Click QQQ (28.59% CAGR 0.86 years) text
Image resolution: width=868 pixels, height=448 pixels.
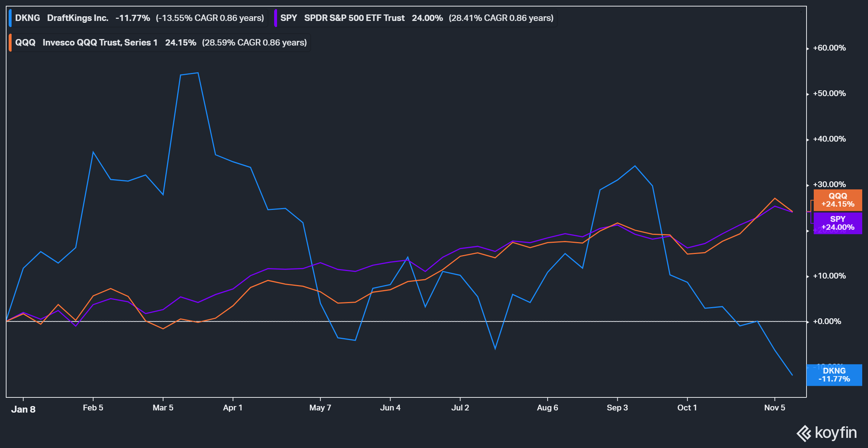[254, 43]
